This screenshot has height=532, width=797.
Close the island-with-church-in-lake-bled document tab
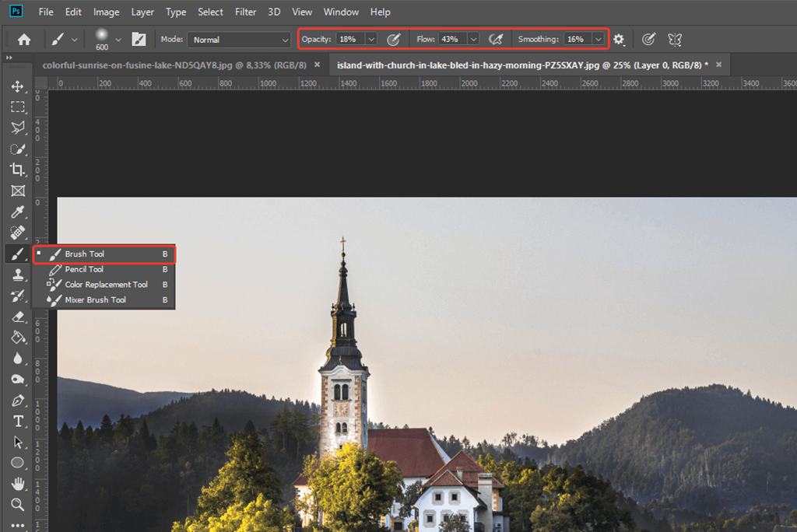pos(718,65)
